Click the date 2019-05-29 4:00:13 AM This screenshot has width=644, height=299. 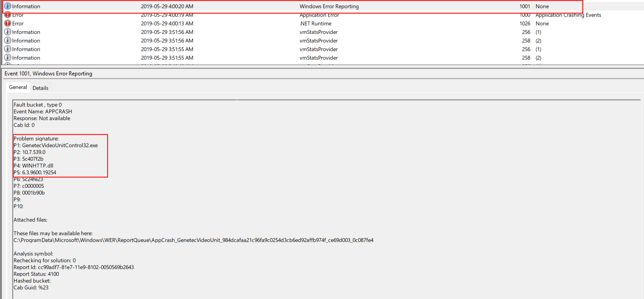click(167, 23)
